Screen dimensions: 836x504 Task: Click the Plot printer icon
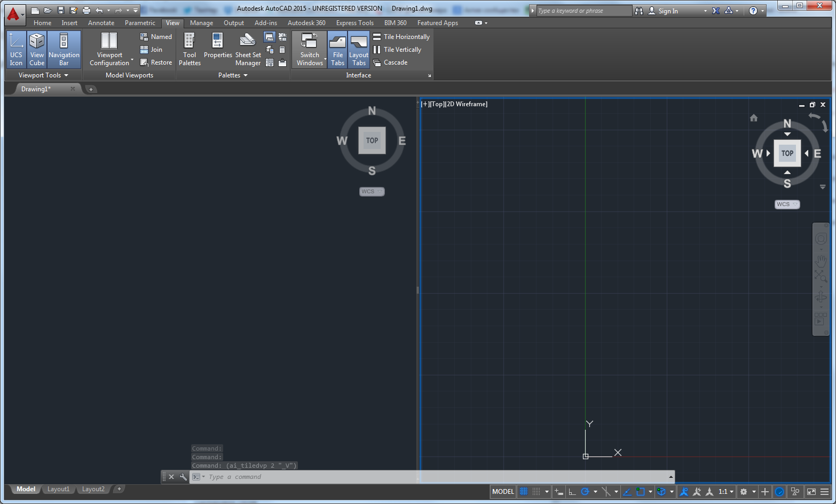pyautogui.click(x=86, y=11)
